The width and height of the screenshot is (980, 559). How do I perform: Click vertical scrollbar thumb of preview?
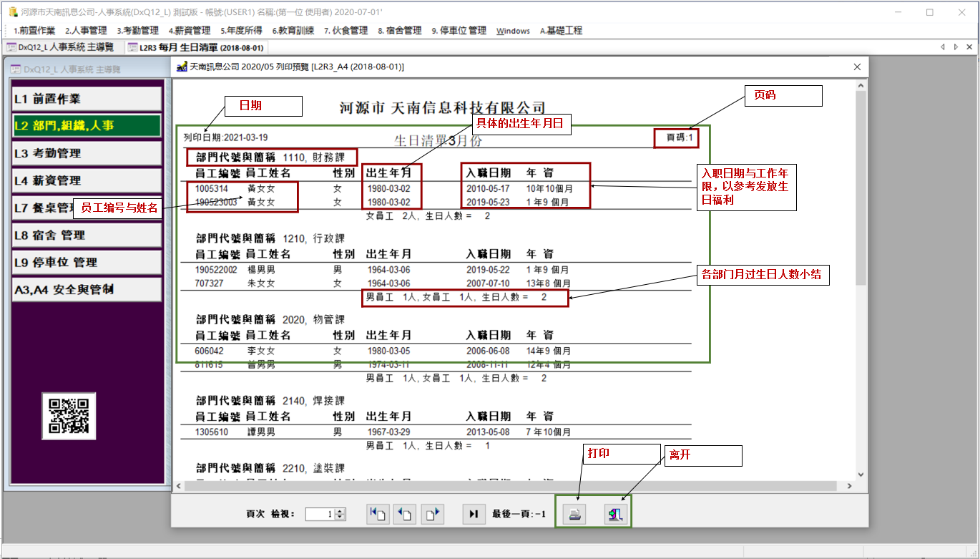(861, 189)
